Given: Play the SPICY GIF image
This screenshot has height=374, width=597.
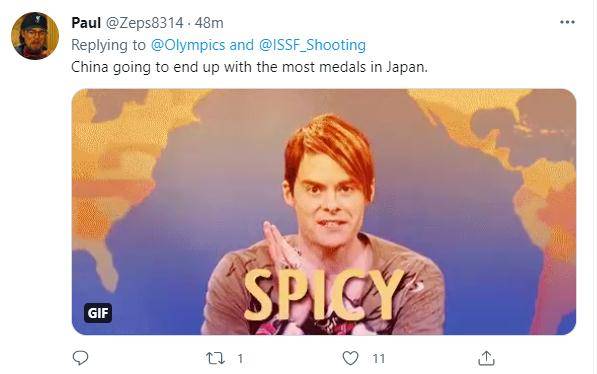Looking at the screenshot, I should (x=324, y=212).
